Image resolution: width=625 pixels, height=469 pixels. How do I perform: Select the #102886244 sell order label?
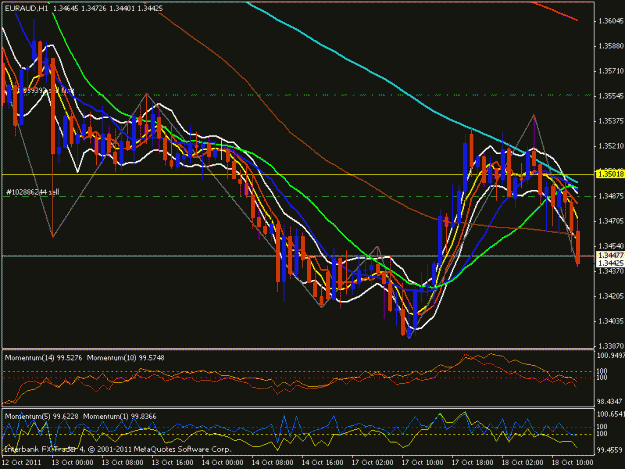[33, 192]
